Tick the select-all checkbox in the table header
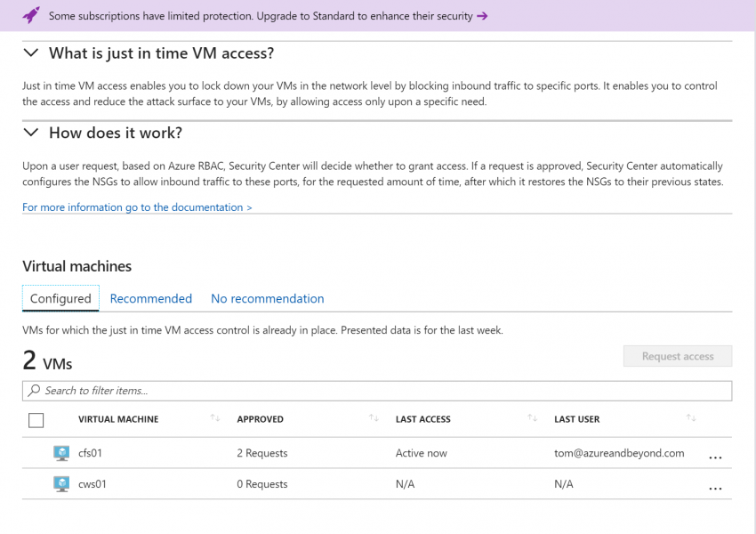756x534 pixels. [x=36, y=420]
